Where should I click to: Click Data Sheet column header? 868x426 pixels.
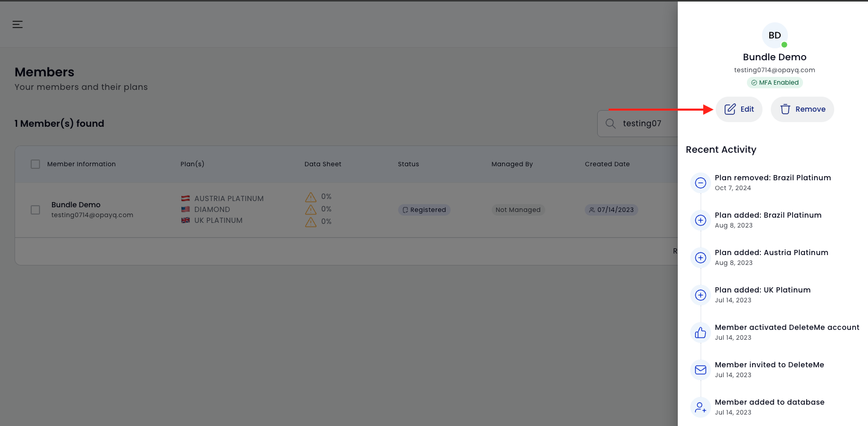323,164
